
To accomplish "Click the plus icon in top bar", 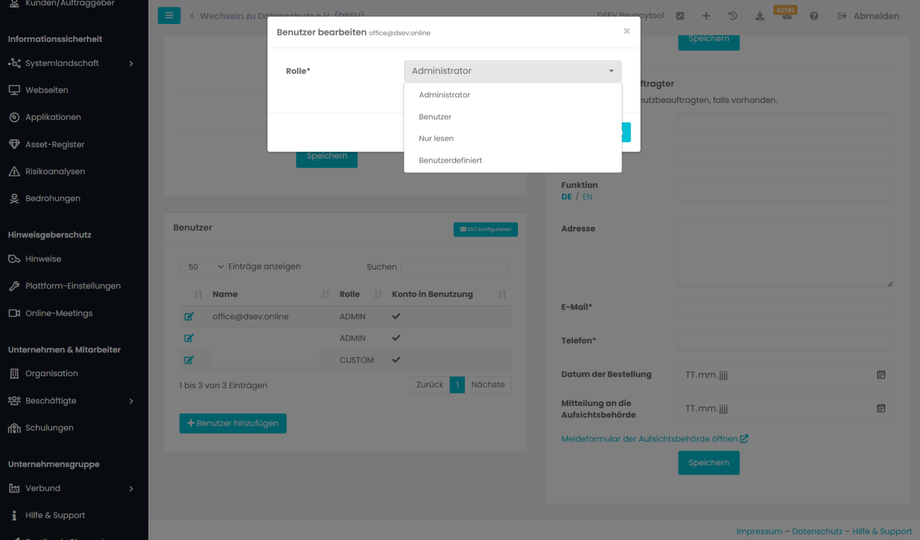I will (706, 16).
